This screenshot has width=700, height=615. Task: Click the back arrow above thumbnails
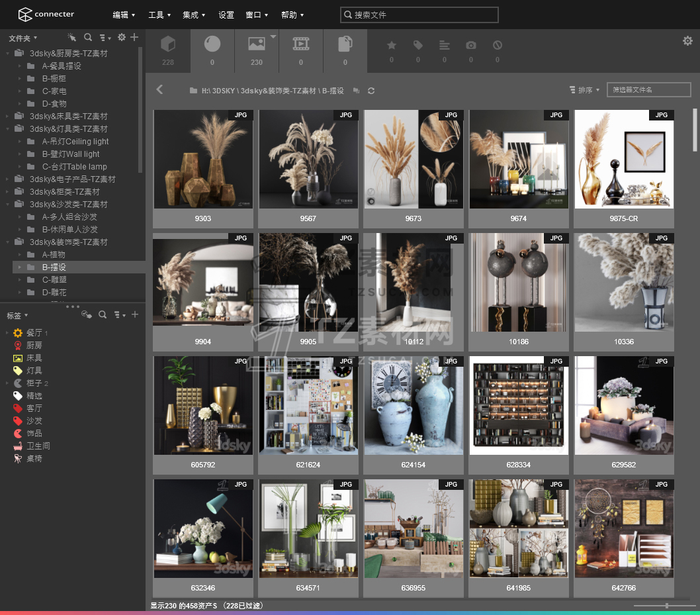pos(159,89)
